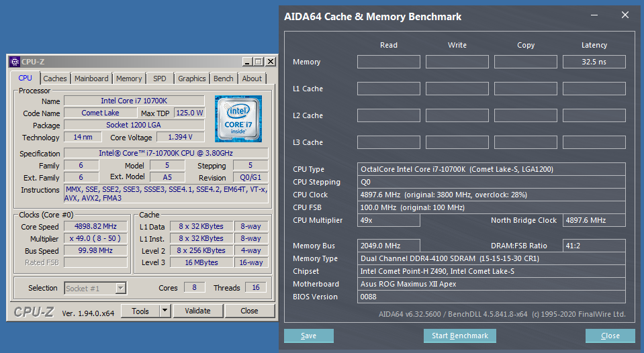The height and width of the screenshot is (353, 644).
Task: Click the 125.0 W Max TDP value
Action: [189, 113]
